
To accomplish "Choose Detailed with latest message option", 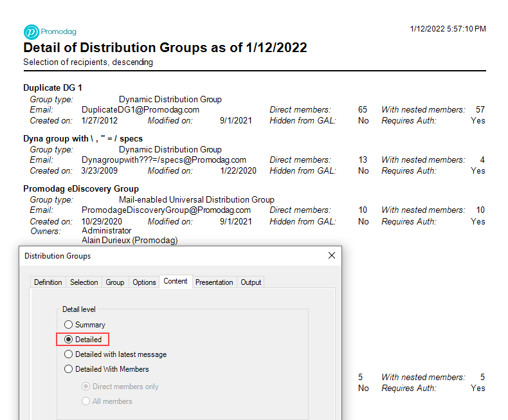I will coord(115,354).
